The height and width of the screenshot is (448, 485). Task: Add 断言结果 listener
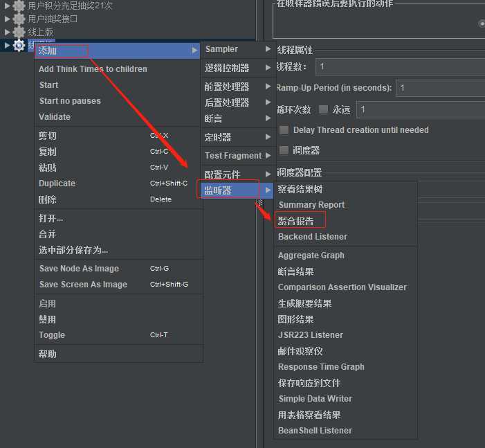345,271
